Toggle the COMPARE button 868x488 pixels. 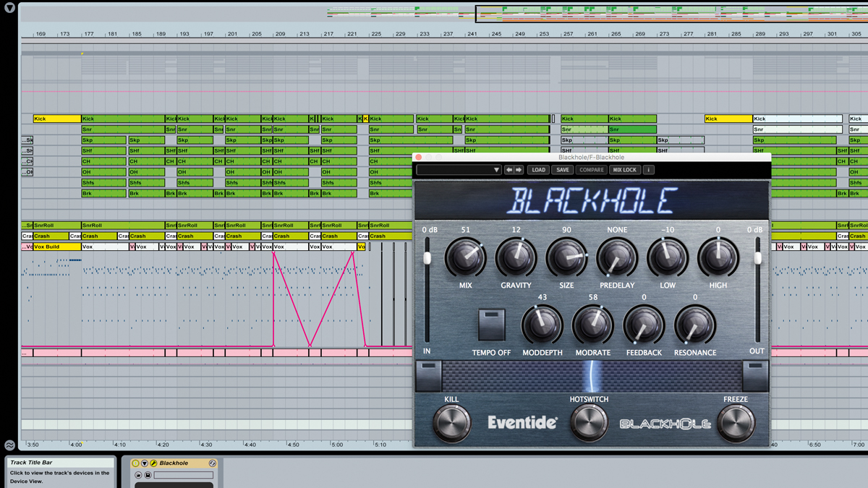(x=591, y=170)
